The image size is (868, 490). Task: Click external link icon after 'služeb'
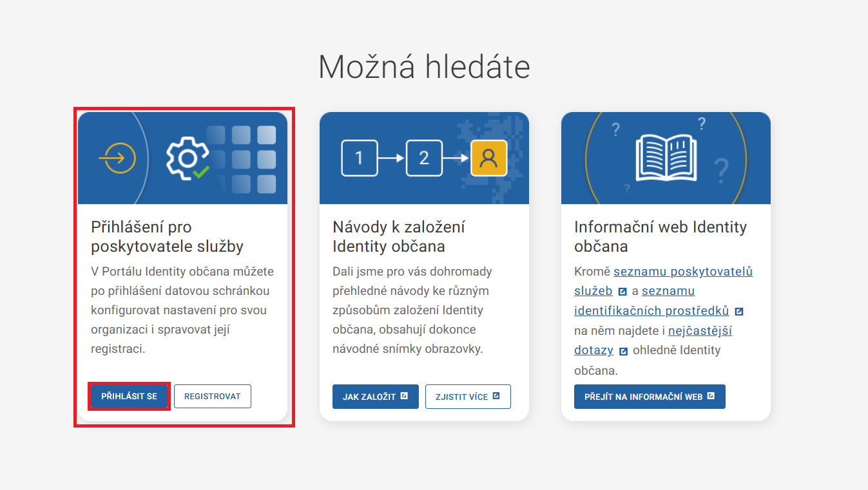(622, 291)
